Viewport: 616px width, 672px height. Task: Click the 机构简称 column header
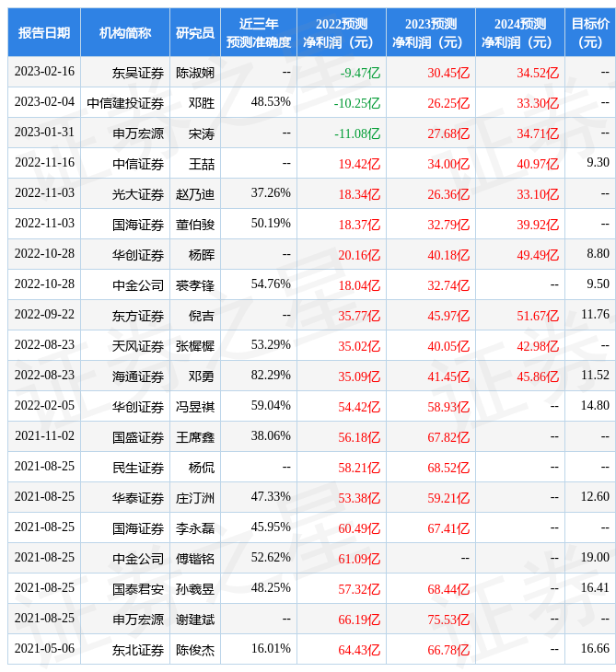pyautogui.click(x=125, y=33)
